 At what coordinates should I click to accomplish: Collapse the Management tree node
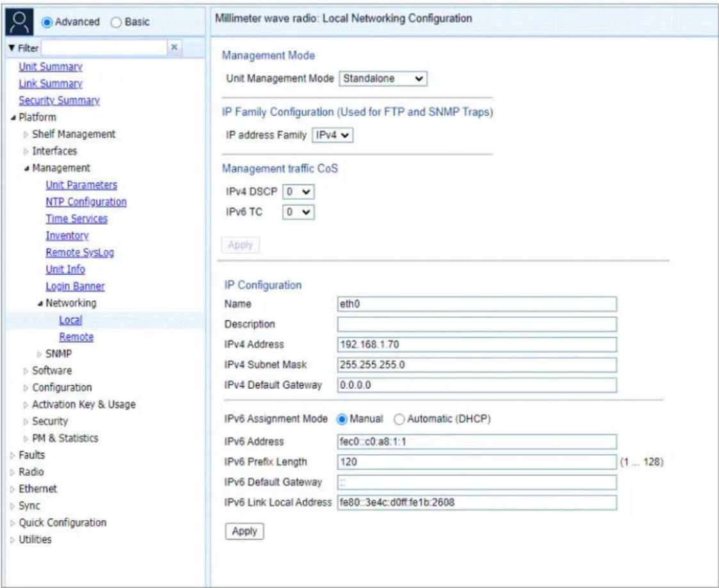tap(27, 168)
